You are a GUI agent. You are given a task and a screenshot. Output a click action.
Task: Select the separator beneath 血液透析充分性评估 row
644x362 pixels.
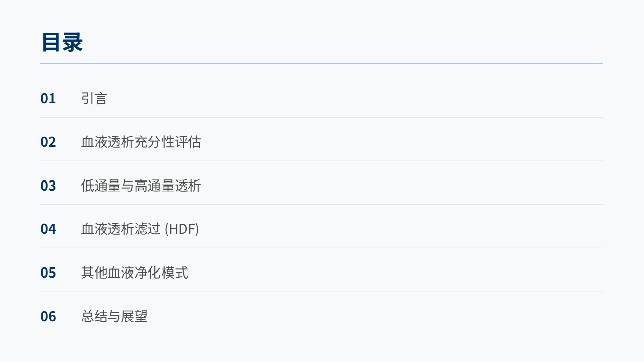coord(321,161)
